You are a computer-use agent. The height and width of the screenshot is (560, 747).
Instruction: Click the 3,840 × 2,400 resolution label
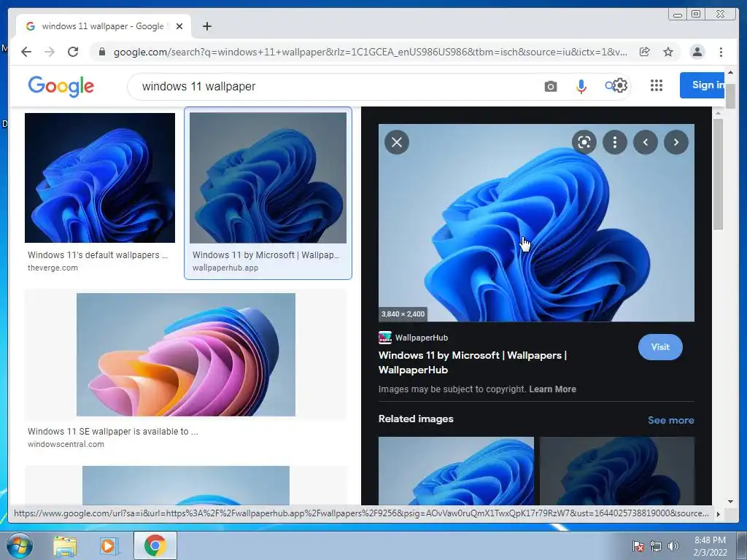coord(403,314)
